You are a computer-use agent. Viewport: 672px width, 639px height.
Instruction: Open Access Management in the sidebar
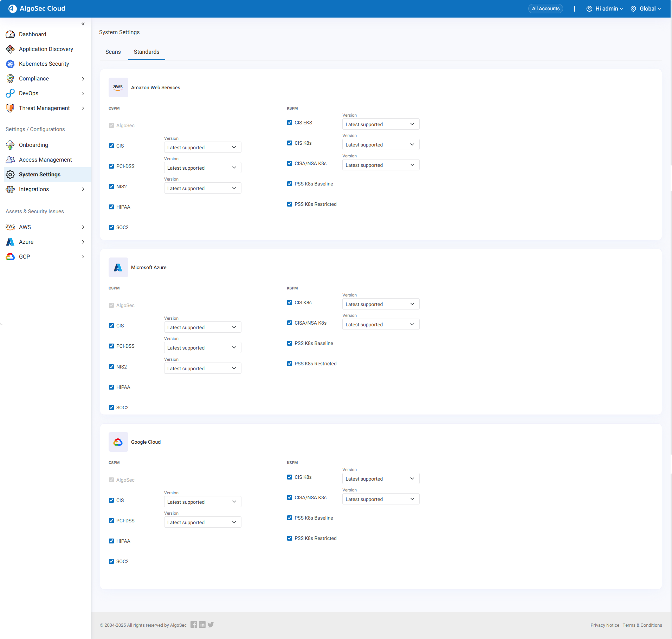click(45, 160)
